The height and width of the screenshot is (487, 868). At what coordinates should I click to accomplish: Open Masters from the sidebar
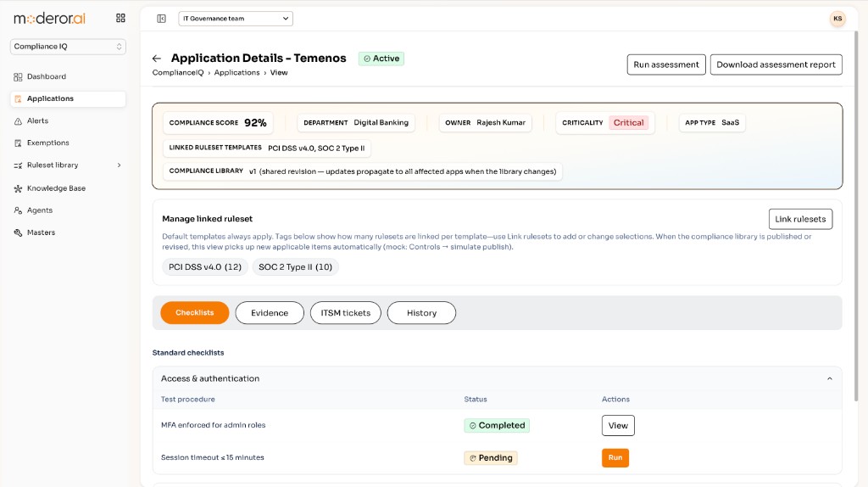[x=68, y=232]
